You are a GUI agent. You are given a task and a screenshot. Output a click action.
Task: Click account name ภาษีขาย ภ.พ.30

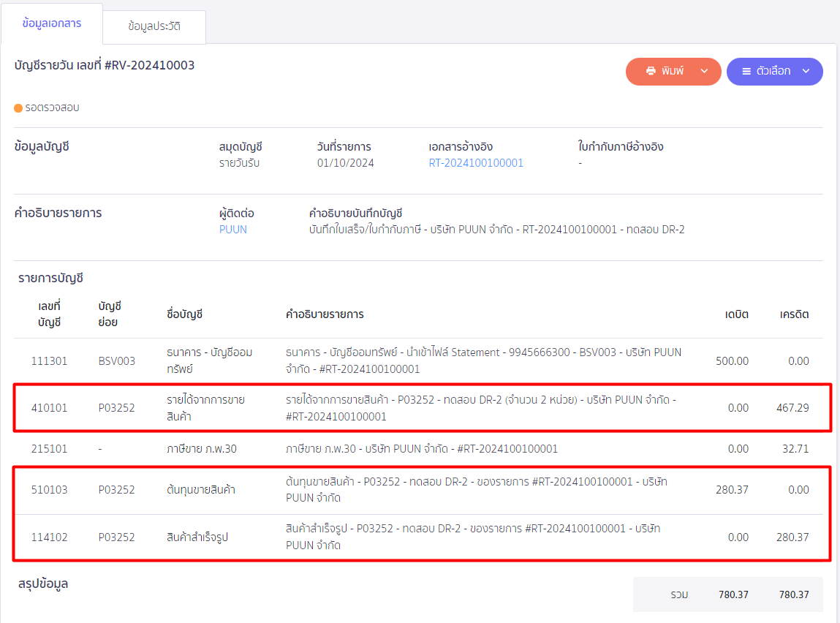click(x=202, y=449)
